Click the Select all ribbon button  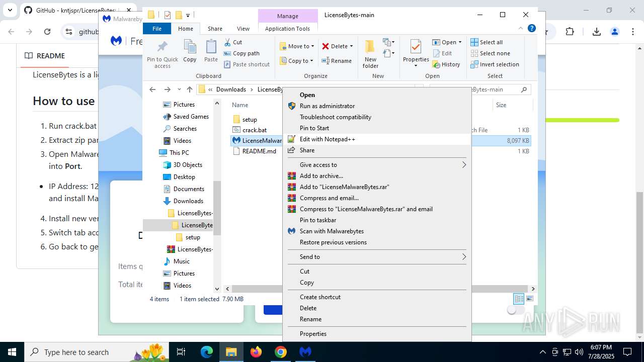487,42
